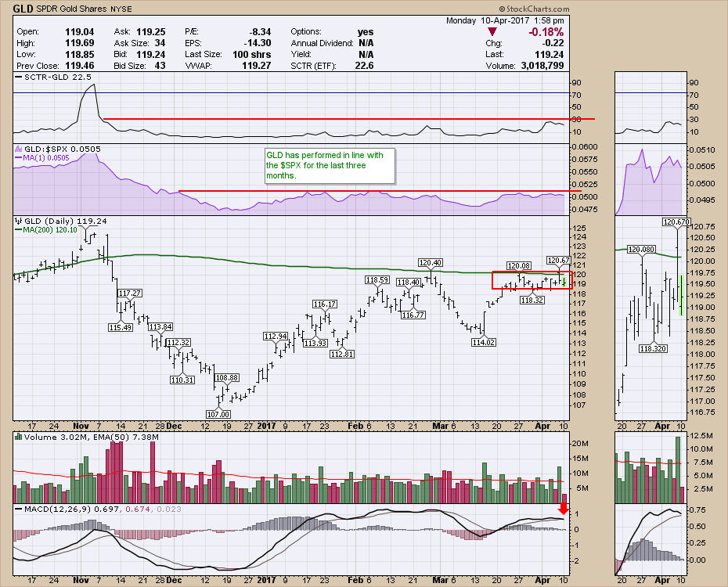Click the 120.080 label in zoom panel

point(641,250)
